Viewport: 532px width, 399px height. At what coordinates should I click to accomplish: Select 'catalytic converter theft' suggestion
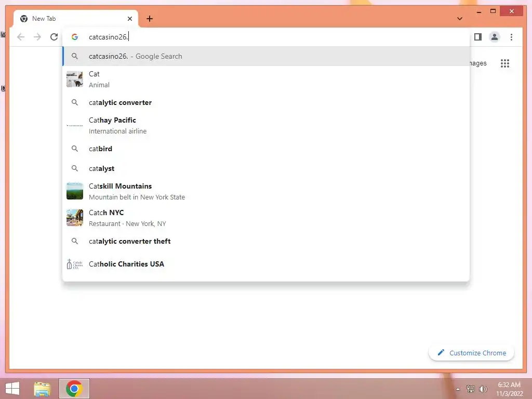point(266,241)
